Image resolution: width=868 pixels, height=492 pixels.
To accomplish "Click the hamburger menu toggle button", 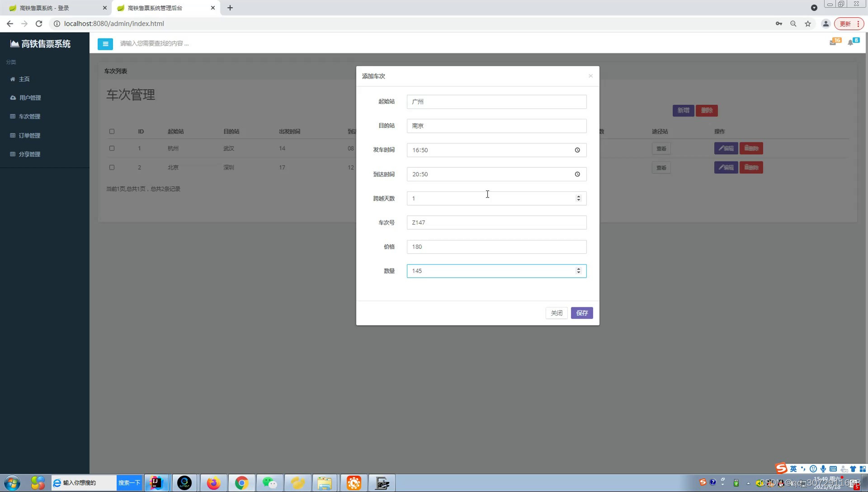I will 105,44.
